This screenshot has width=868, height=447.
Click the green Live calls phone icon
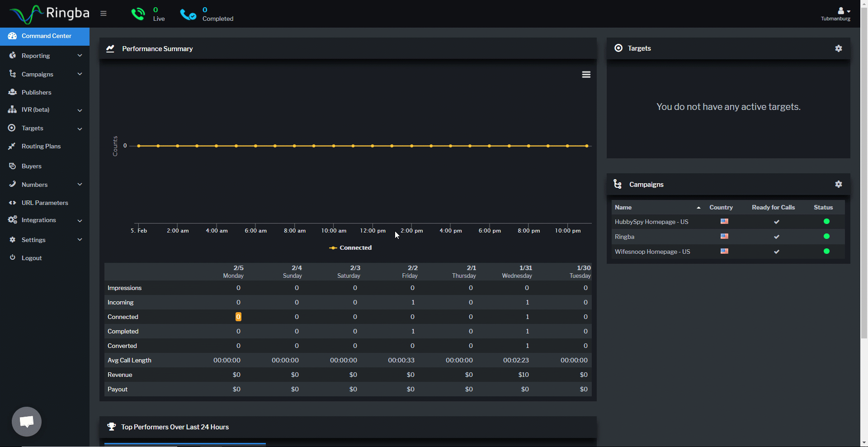pyautogui.click(x=138, y=14)
